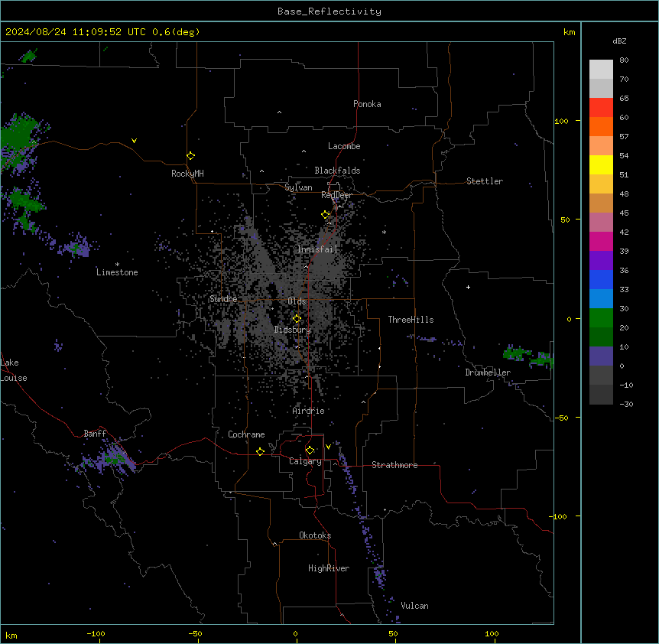The width and height of the screenshot is (659, 644).
Task: Select the Blackfalds label on the map
Action: point(337,171)
